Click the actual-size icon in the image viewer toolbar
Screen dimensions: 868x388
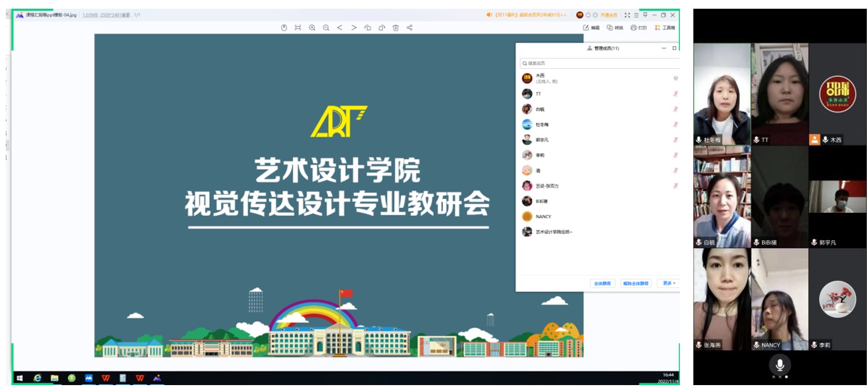click(x=284, y=27)
